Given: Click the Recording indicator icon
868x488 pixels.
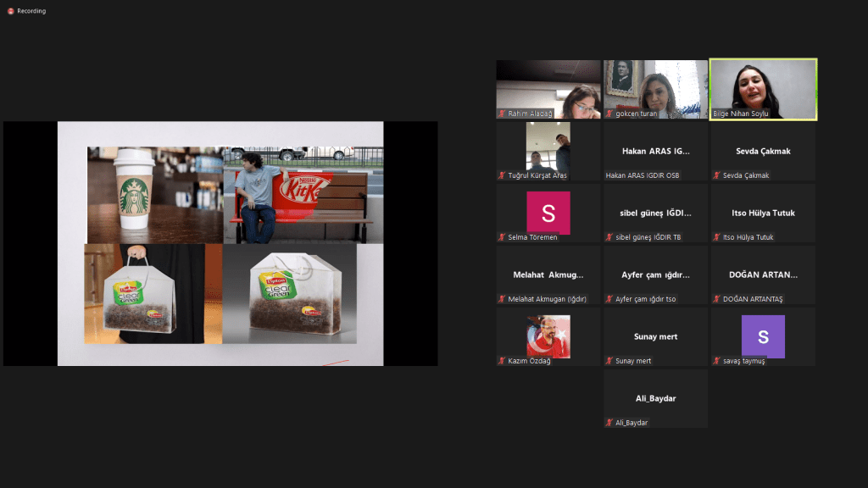Looking at the screenshot, I should coord(11,11).
